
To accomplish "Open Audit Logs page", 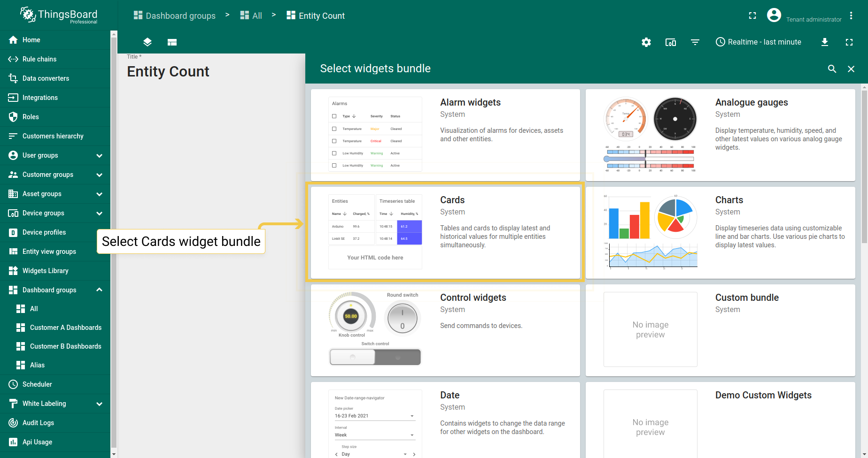I will [55, 423].
